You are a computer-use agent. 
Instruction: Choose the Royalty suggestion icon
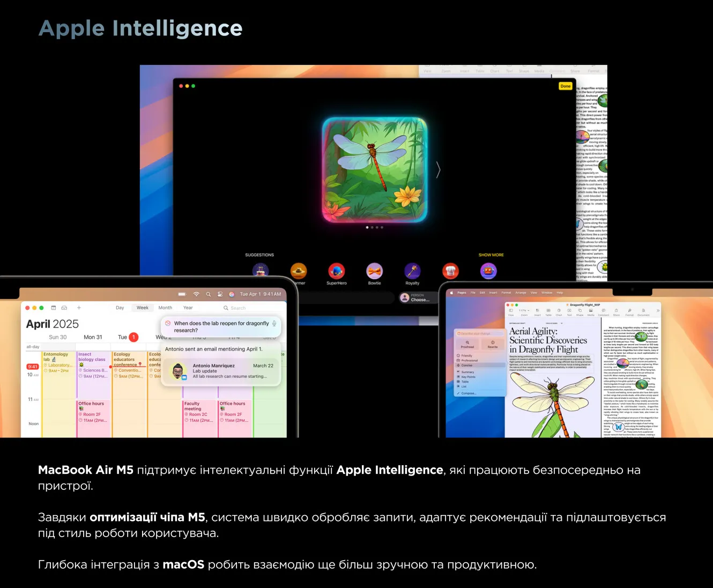tap(412, 271)
